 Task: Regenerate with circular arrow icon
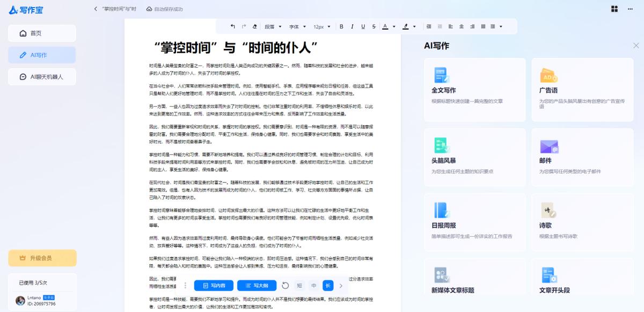pyautogui.click(x=286, y=286)
